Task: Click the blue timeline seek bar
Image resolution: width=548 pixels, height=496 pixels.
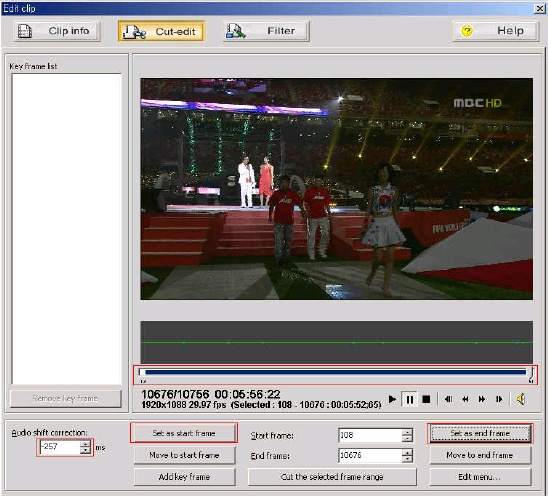Action: click(336, 372)
